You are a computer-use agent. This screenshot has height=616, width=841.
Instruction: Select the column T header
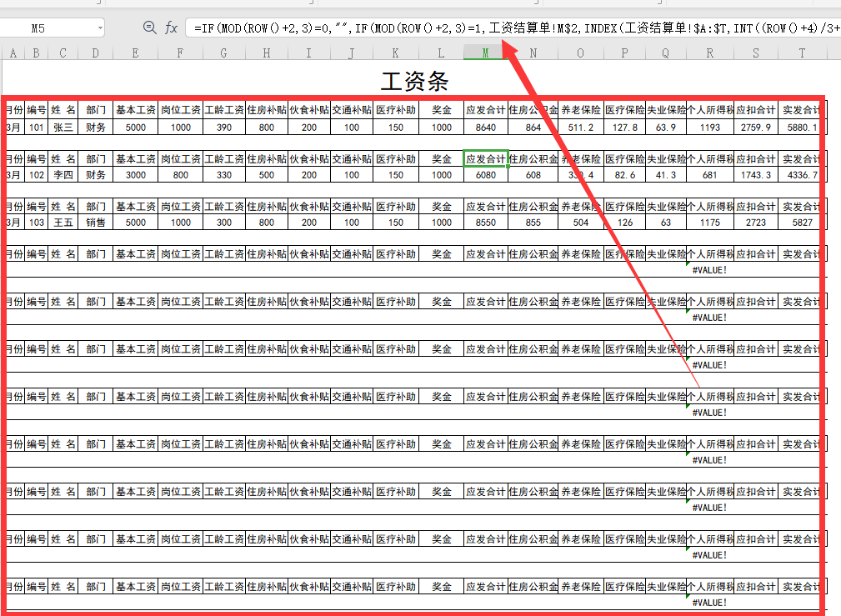(801, 53)
